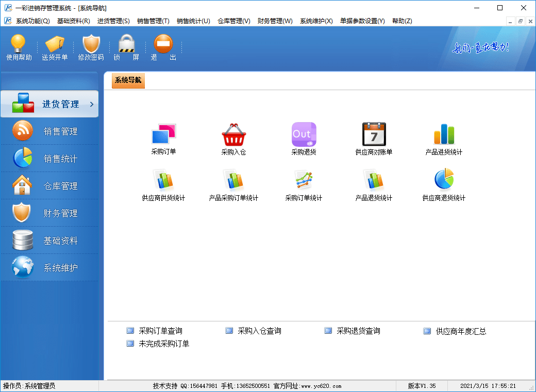View 产品进货统计 via the bar chart icon
The height and width of the screenshot is (392, 536).
point(444,135)
